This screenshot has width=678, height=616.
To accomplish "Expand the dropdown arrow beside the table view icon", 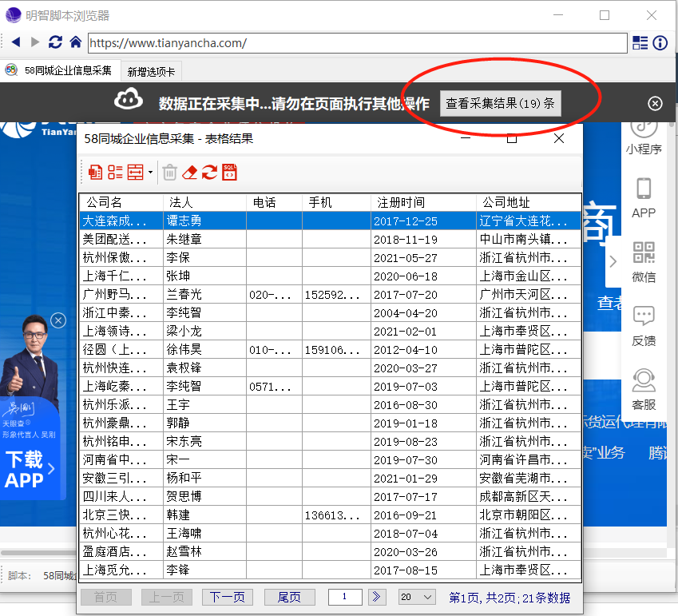I will click(x=150, y=172).
